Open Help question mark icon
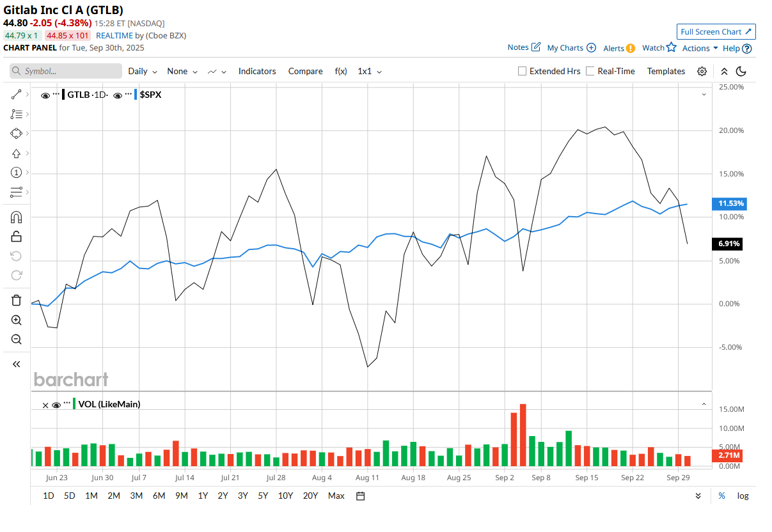 pyautogui.click(x=747, y=49)
